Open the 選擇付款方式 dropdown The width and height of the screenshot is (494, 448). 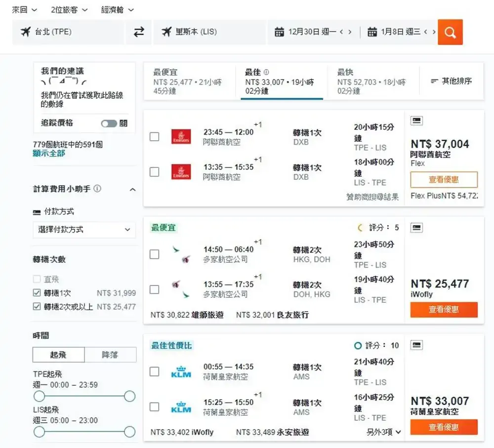(x=84, y=230)
